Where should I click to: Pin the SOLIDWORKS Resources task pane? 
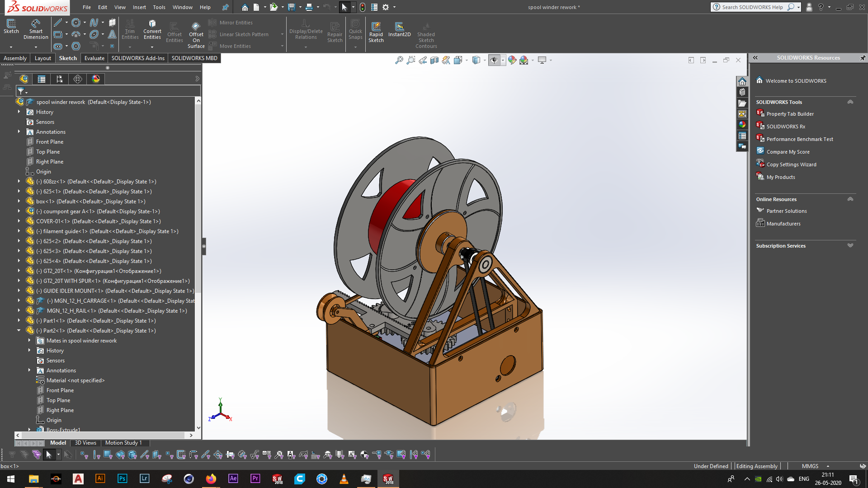(x=862, y=58)
